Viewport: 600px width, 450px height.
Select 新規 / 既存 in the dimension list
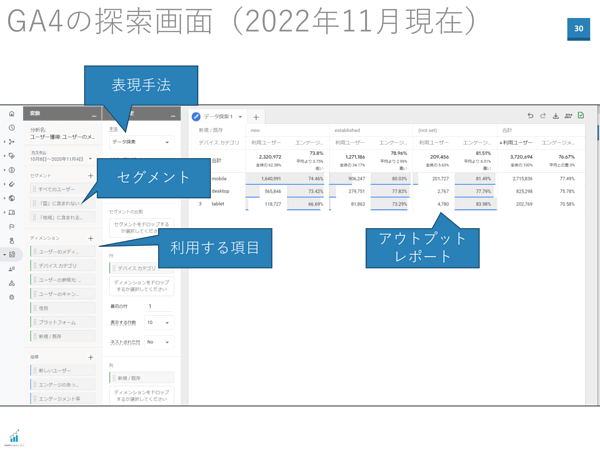click(62, 336)
